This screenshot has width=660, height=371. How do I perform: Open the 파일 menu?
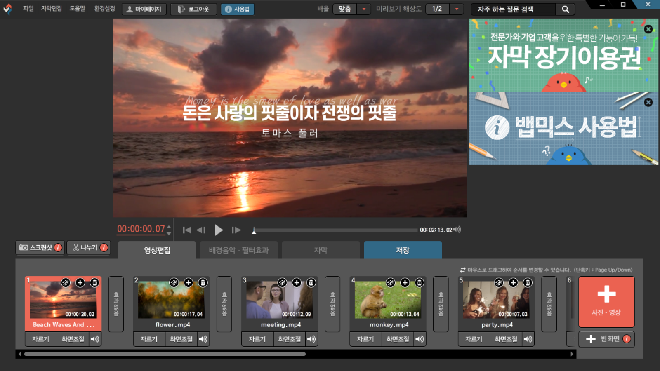pos(28,9)
